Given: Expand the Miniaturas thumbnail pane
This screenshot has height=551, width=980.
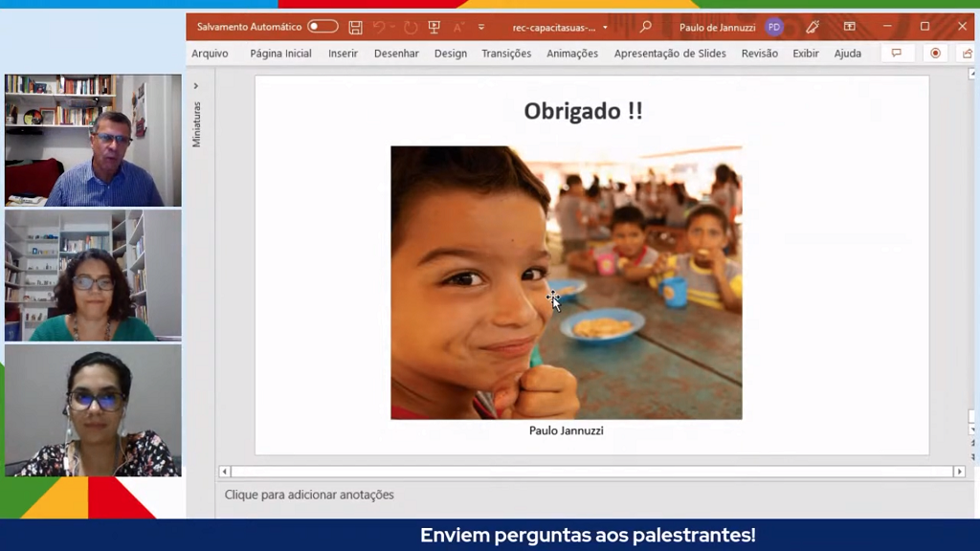Looking at the screenshot, I should click(x=196, y=86).
